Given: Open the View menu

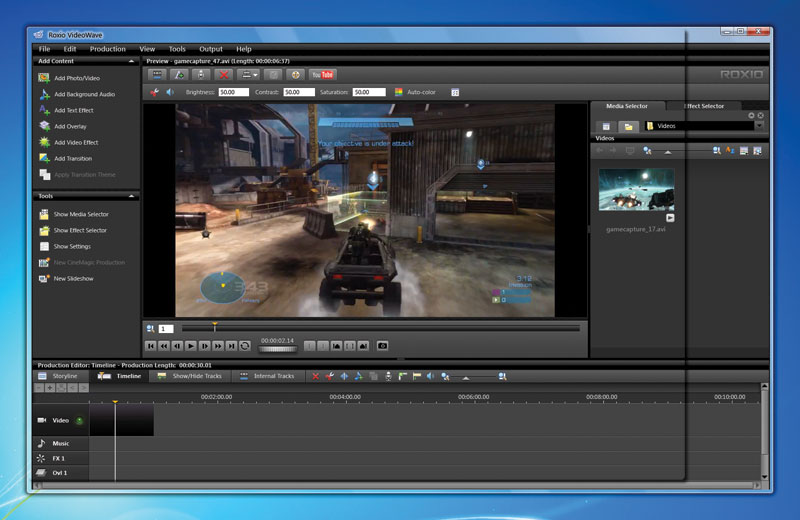Looking at the screenshot, I should (147, 49).
